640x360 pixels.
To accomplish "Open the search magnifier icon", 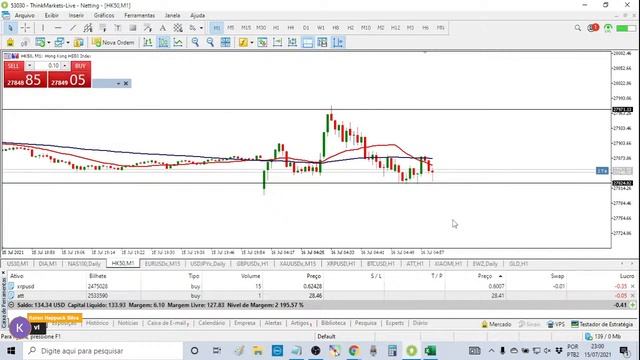I will coord(578,28).
